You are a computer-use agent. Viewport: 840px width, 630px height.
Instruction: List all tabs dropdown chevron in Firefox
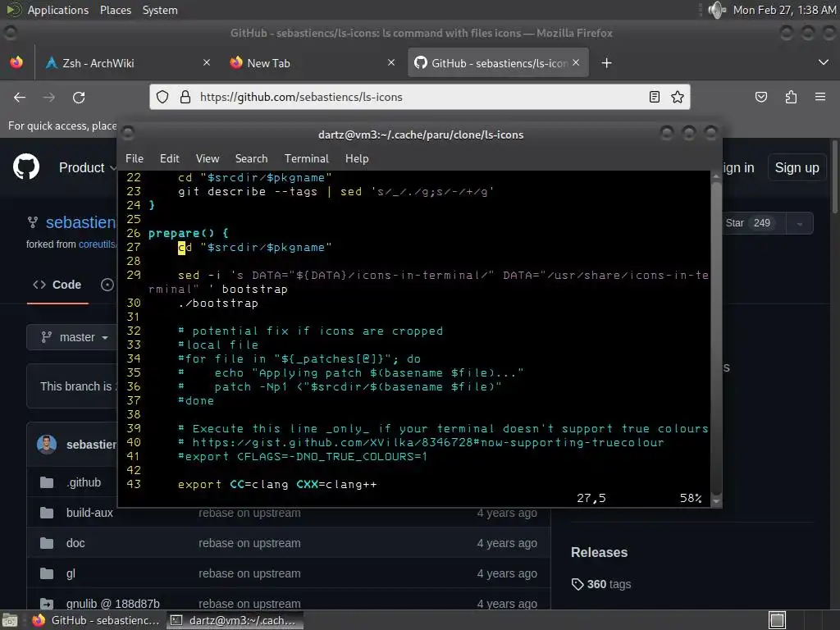pos(824,62)
